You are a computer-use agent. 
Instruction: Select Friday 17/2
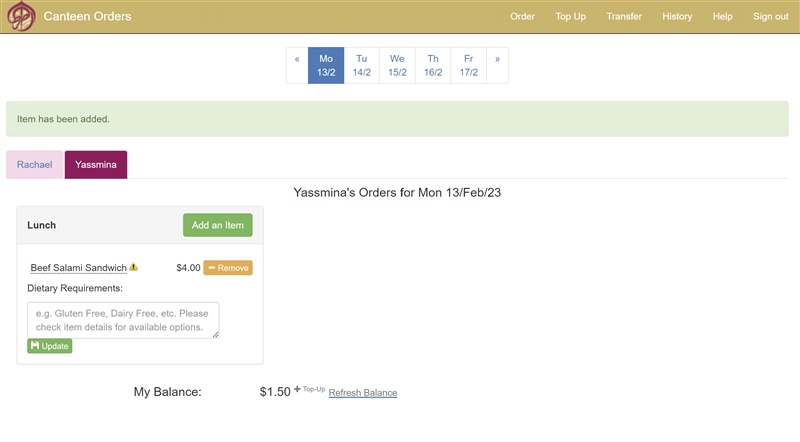coord(469,65)
